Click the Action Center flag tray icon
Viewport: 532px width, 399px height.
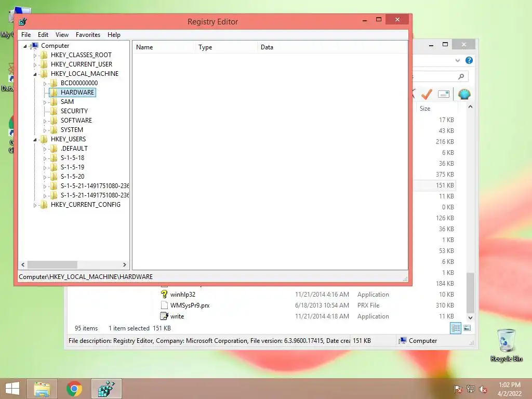458,389
